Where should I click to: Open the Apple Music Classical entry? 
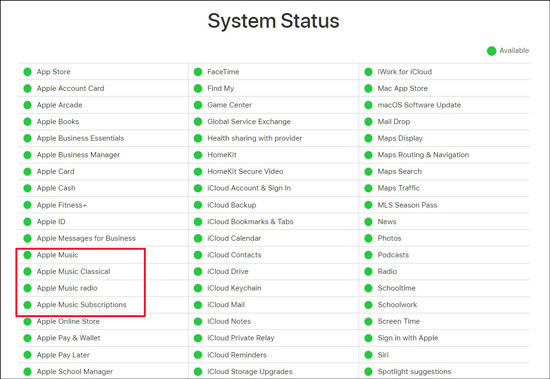(103, 272)
